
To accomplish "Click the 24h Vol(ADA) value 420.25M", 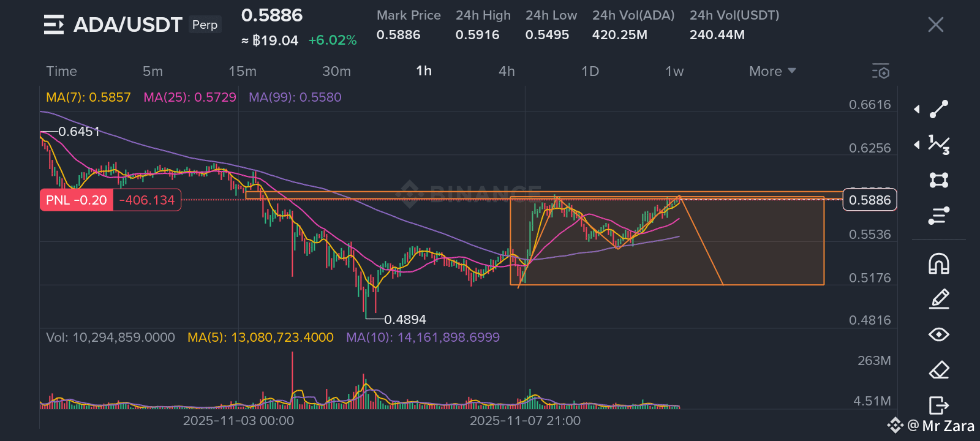I will (620, 35).
